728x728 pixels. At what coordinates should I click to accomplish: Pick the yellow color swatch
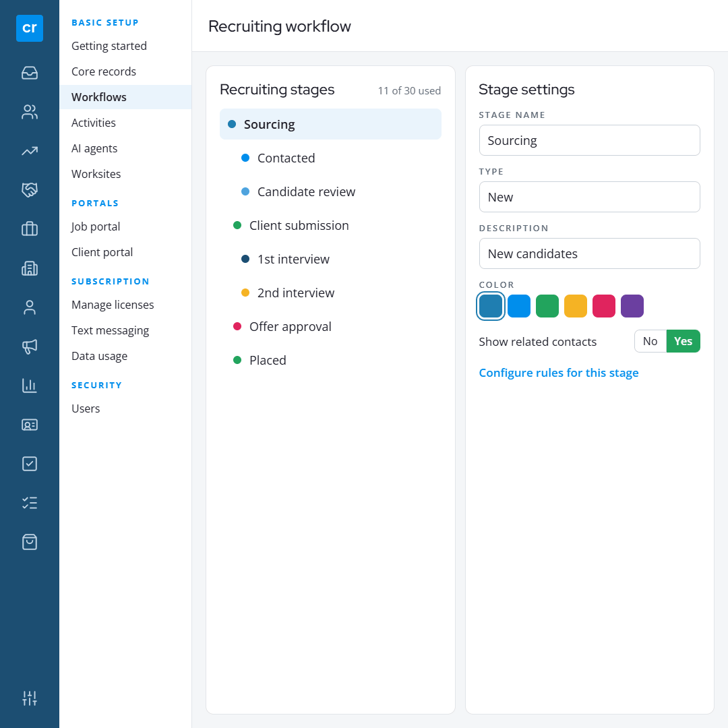pyautogui.click(x=576, y=306)
